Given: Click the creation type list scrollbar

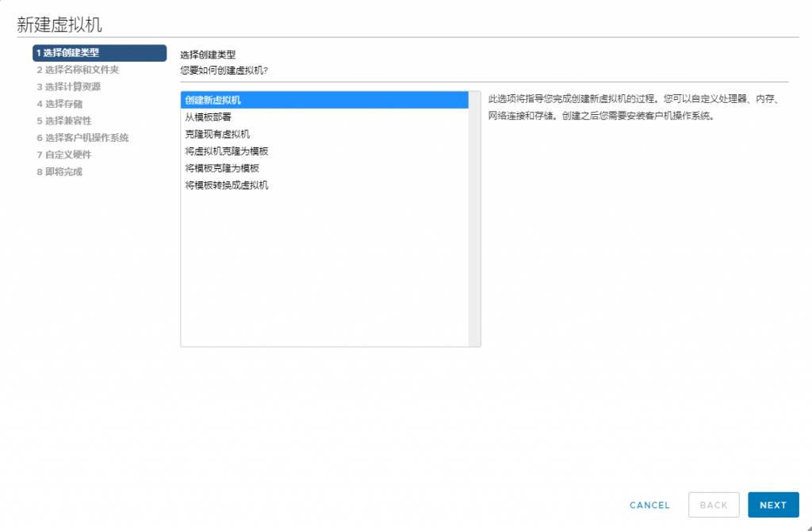Looking at the screenshot, I should point(474,219).
